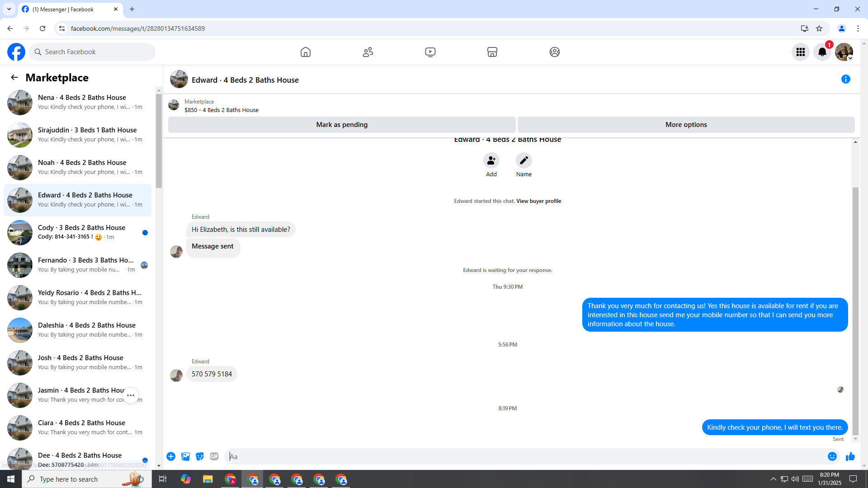Screen dimensions: 868x488
Task: Show hidden system tray icons
Action: [x=774, y=479]
